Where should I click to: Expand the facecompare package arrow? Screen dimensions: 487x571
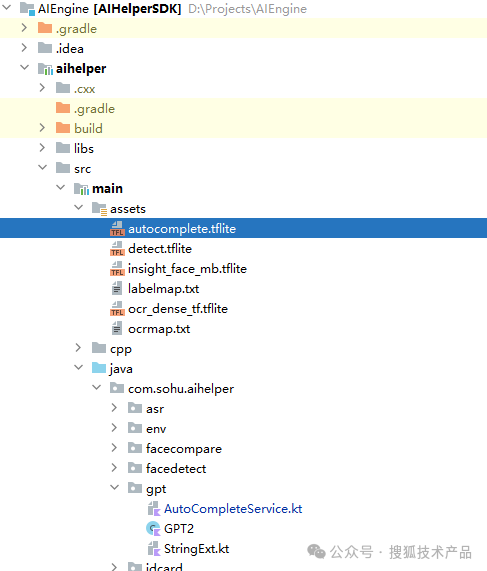point(114,448)
